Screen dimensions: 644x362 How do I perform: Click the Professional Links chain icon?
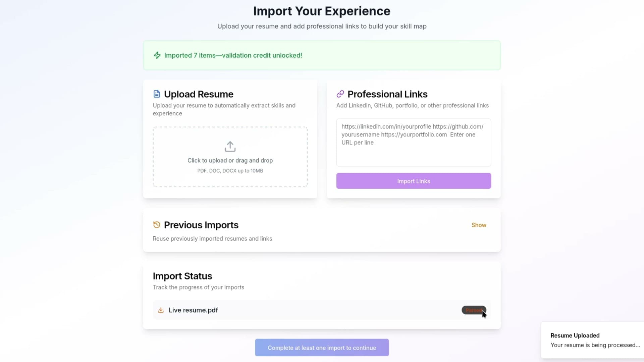[x=340, y=94]
